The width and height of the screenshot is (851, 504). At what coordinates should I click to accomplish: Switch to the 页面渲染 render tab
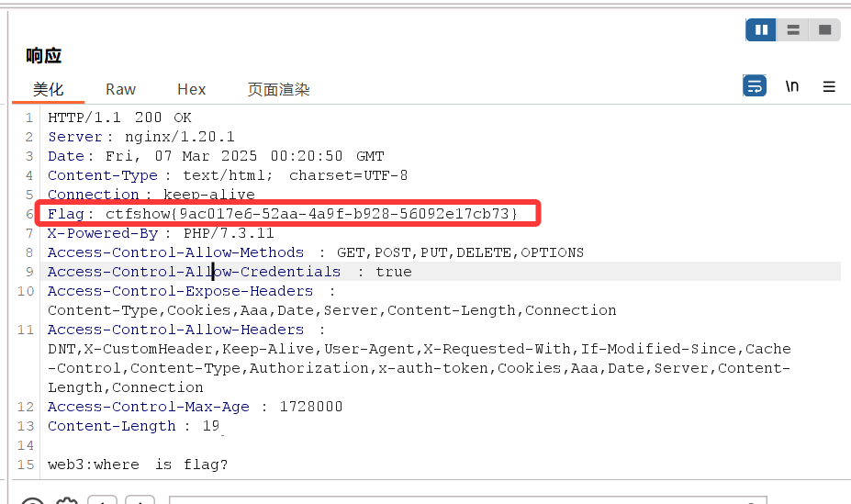pyautogui.click(x=278, y=89)
